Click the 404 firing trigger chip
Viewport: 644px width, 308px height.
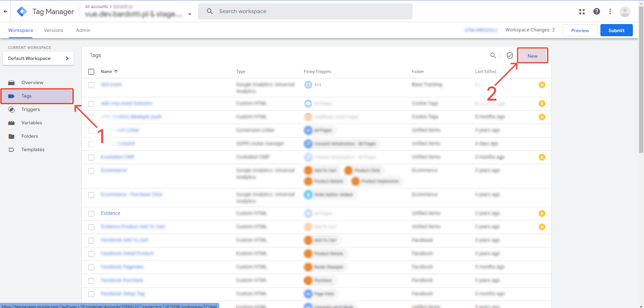[x=313, y=85]
